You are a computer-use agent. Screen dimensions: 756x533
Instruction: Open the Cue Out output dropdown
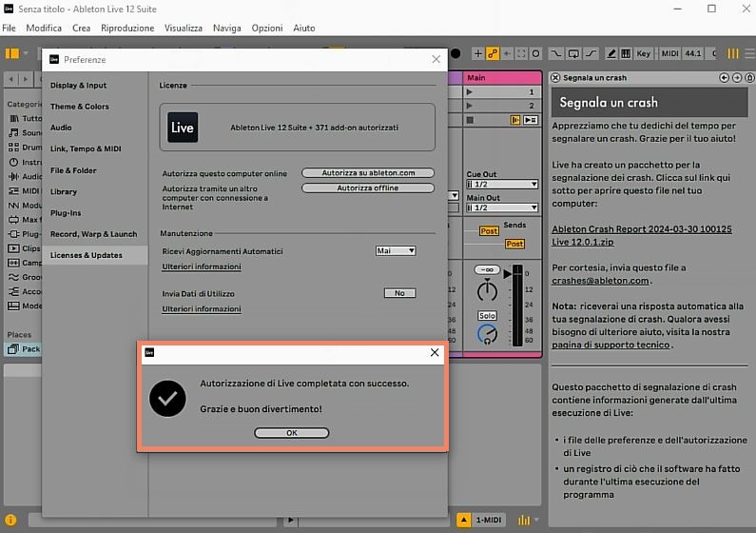[x=501, y=185]
